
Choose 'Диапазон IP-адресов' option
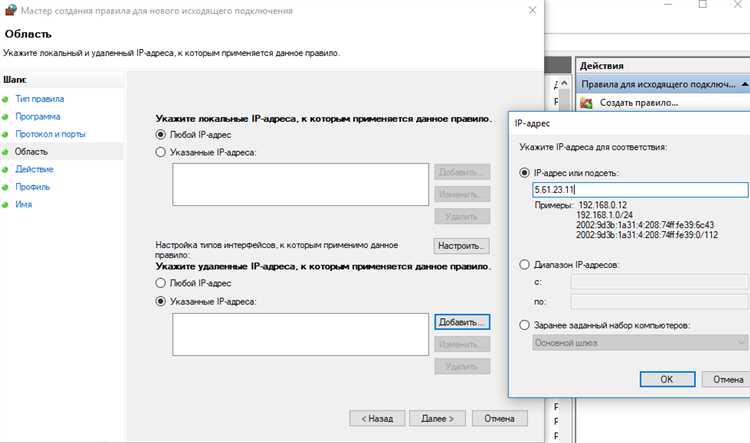tap(525, 265)
